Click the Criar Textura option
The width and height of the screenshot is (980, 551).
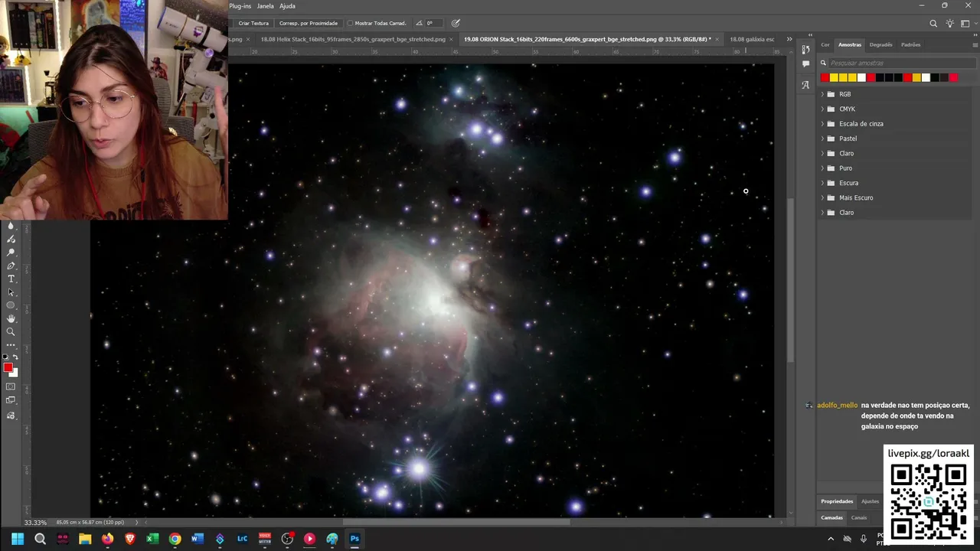click(x=253, y=23)
